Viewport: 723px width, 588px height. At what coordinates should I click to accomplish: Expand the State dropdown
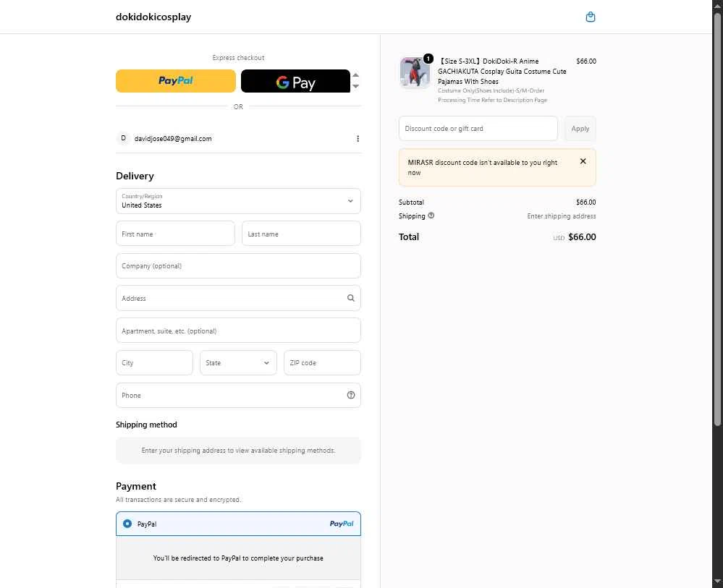(238, 363)
